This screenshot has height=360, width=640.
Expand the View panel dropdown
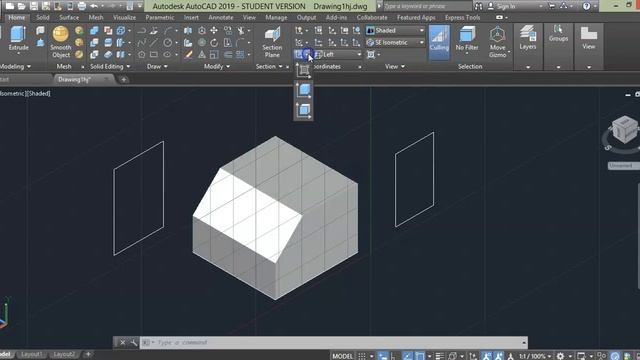click(x=395, y=67)
